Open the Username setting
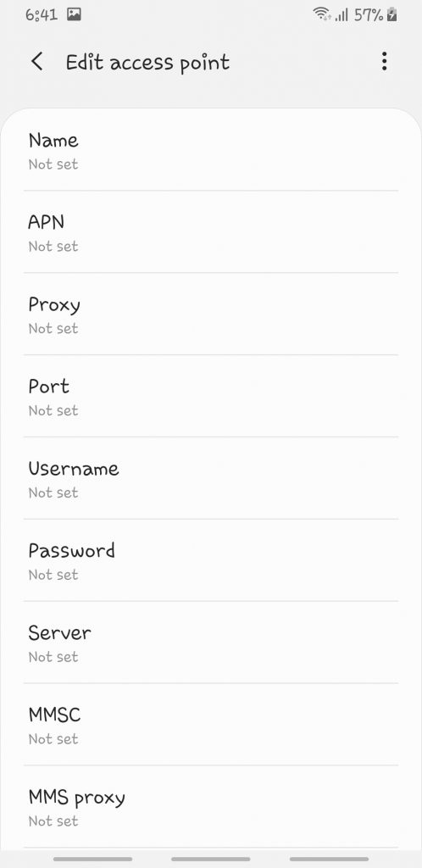Viewport: 422px width, 868px height. pos(211,478)
